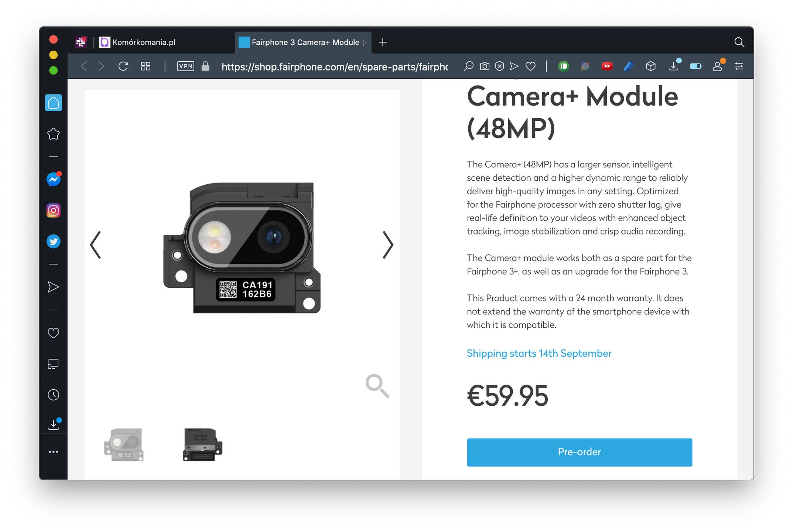
Task: Open Instagram in the sidebar
Action: click(x=54, y=211)
